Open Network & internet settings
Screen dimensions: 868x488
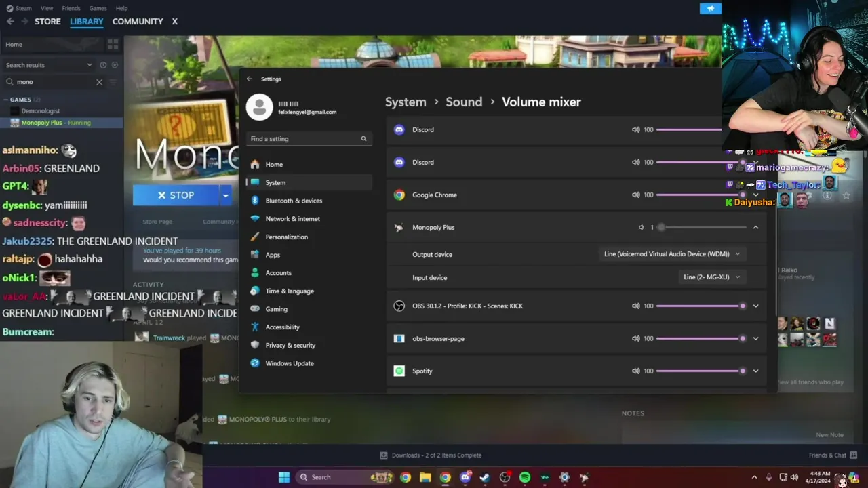point(309,219)
